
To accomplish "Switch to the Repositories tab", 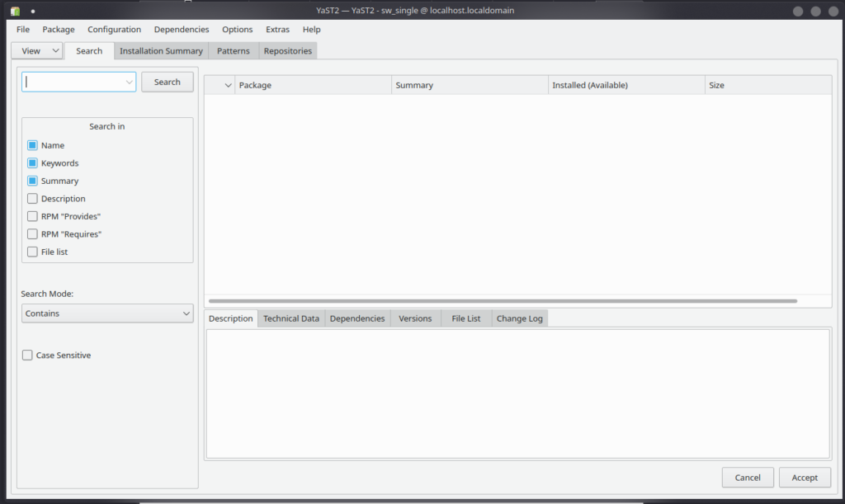I will [288, 50].
